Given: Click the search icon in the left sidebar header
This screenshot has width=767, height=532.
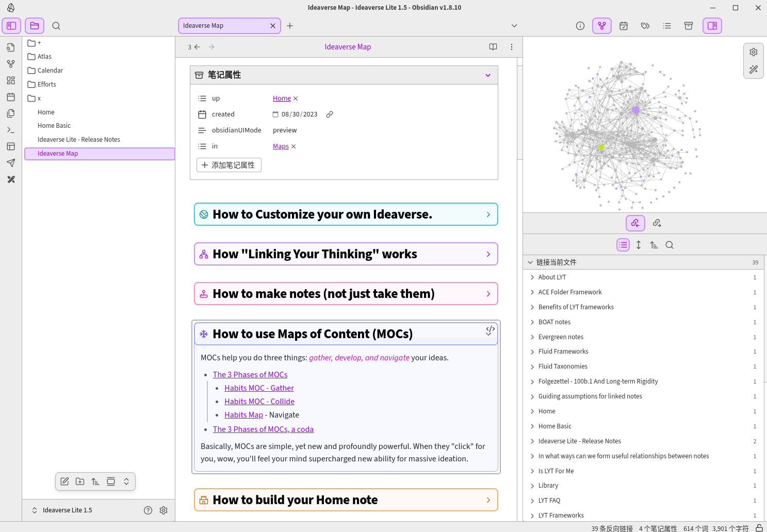Looking at the screenshot, I should pos(56,26).
